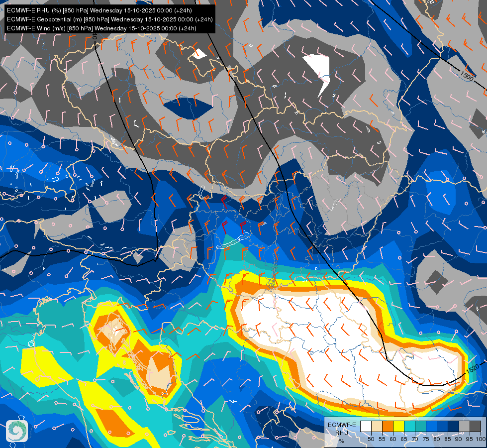The image size is (487, 448).
Task: Choose the bright blue 75–80 legend swatch
Action: coord(431,426)
